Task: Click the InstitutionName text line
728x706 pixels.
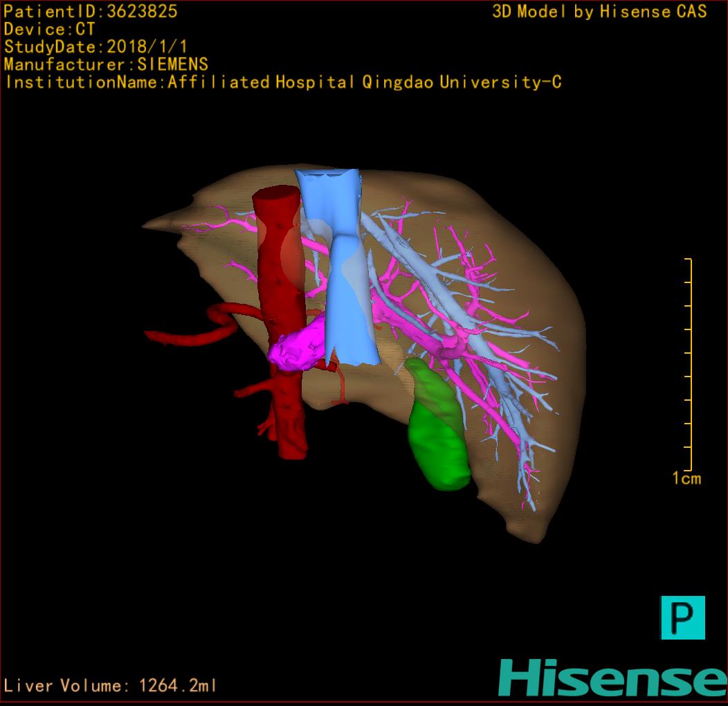Action: 282,82
